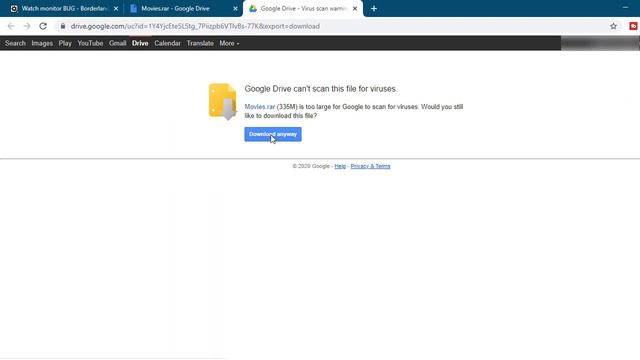The width and height of the screenshot is (640, 360).
Task: Expand the More dropdown menu
Action: tap(229, 43)
